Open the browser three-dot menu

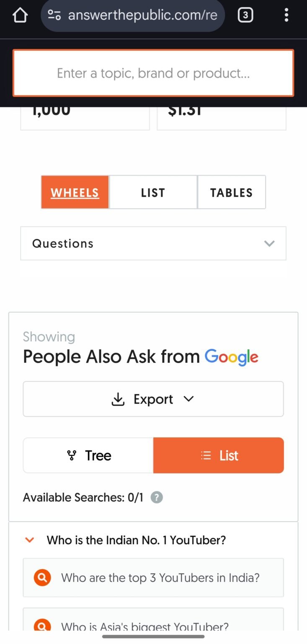tap(286, 16)
